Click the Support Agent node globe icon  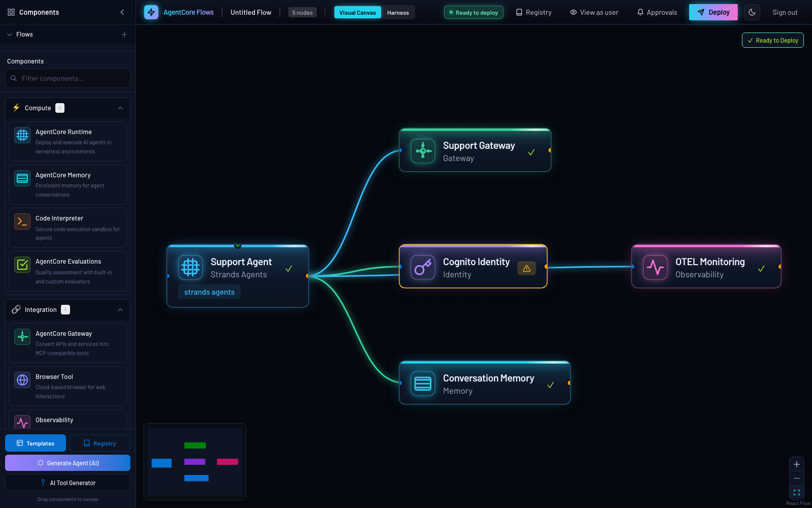coord(190,267)
